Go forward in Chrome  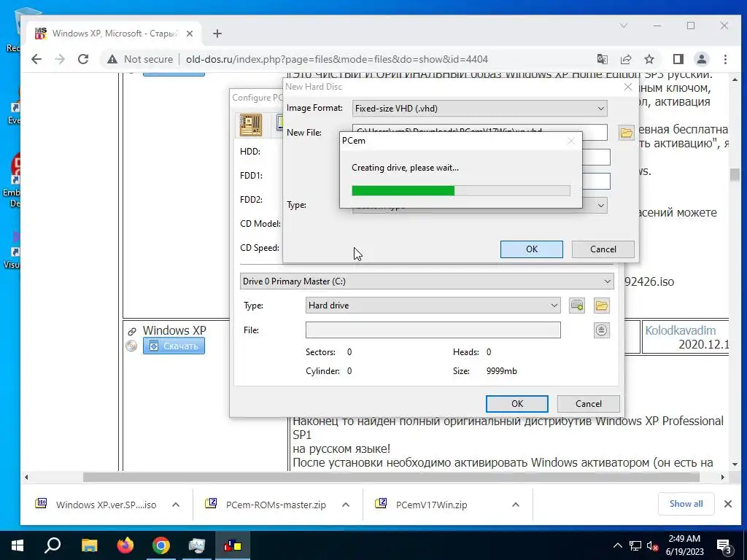click(x=60, y=59)
